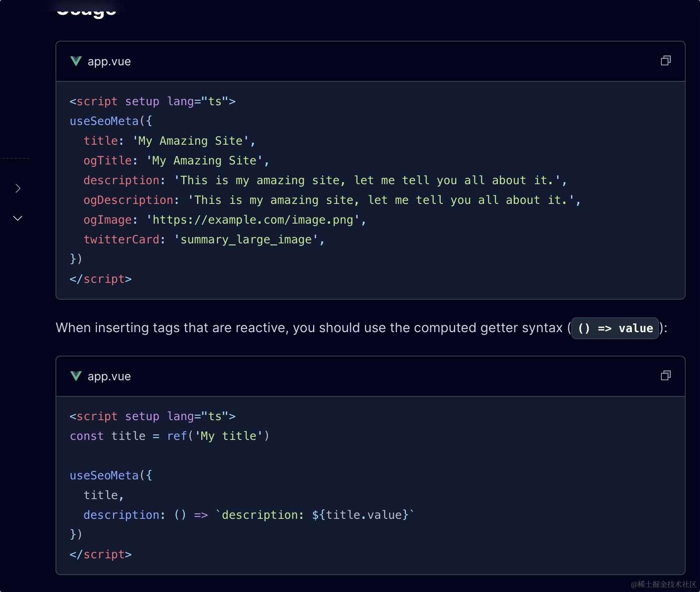Screen dimensions: 700x592
Task: Click the twitterCard summary_large_image line
Action: pos(204,240)
